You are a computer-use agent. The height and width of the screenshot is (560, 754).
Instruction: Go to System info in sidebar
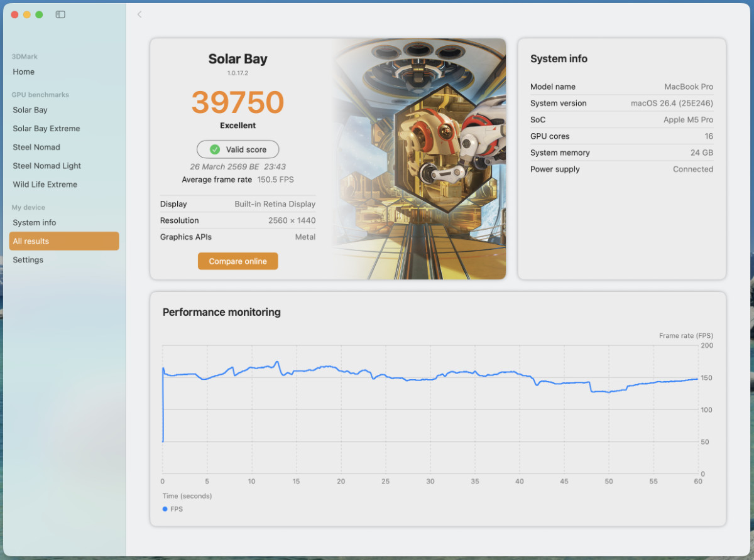35,223
